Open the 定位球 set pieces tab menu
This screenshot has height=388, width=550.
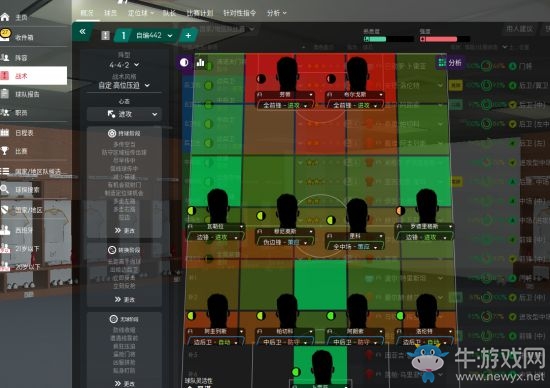140,13
